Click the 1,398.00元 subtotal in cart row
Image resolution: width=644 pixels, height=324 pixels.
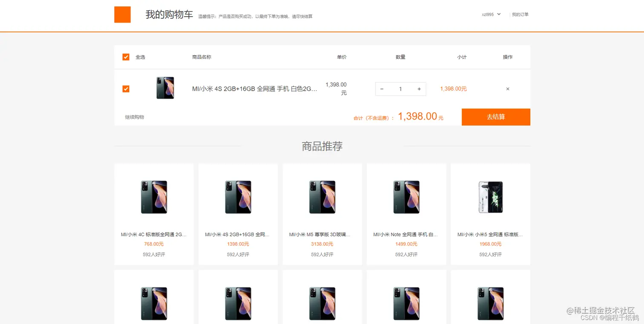(x=454, y=89)
